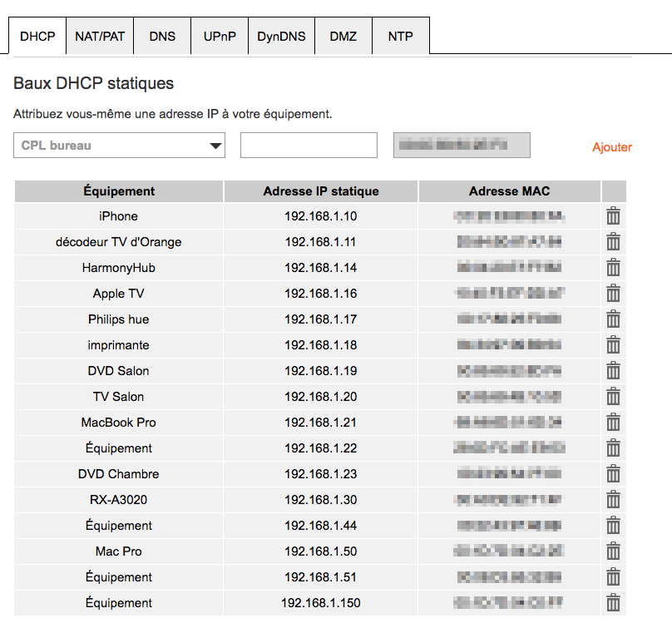Delete the iPhone static lease
The width and height of the screenshot is (672, 638).
(x=613, y=216)
